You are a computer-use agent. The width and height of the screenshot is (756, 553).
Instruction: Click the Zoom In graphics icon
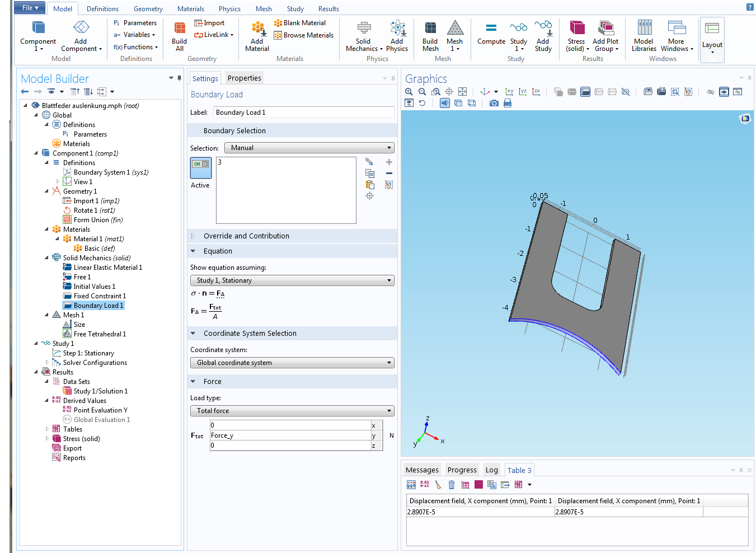point(409,92)
